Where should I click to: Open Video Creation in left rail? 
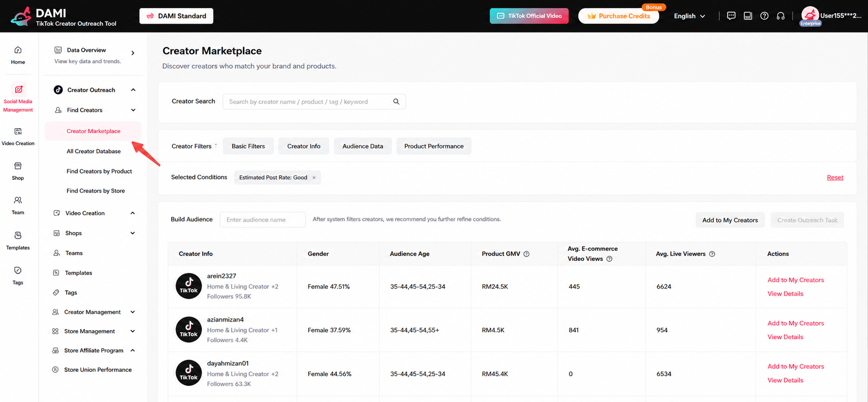18,137
